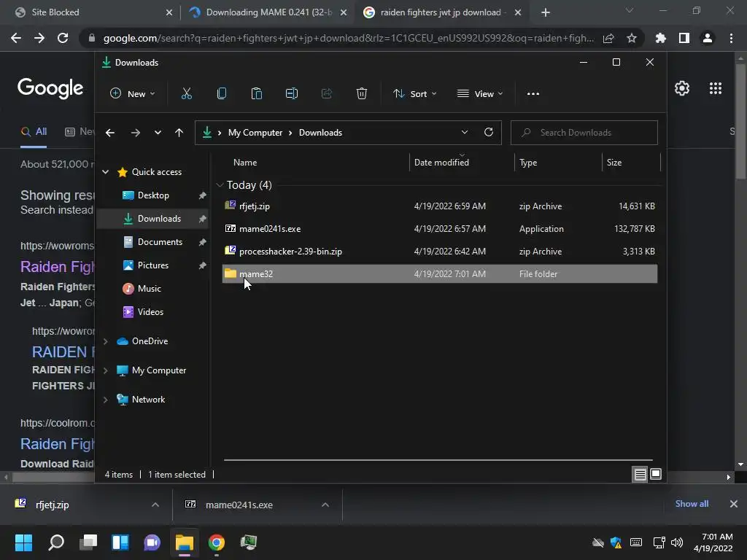Open Chrome extensions puzzle icon

(661, 38)
